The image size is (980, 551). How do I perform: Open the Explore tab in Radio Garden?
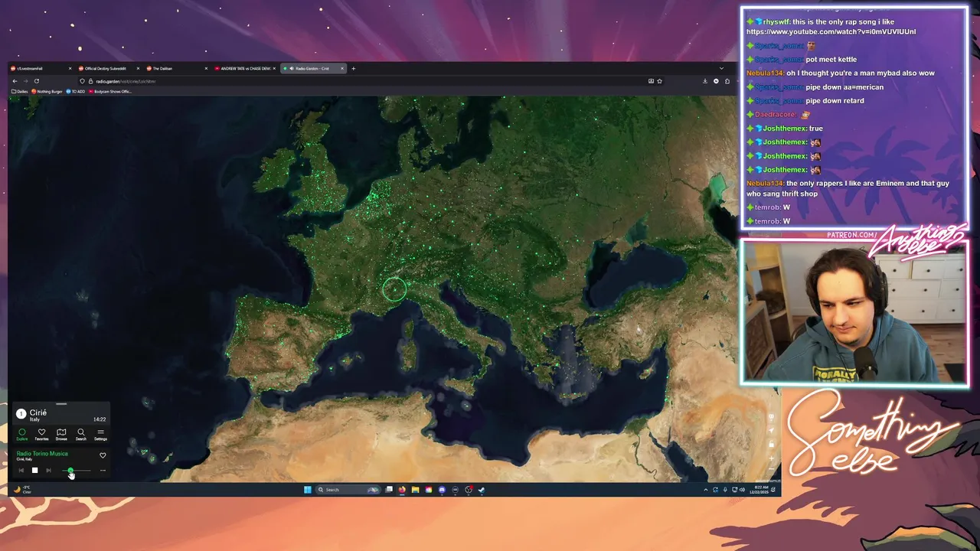22,434
